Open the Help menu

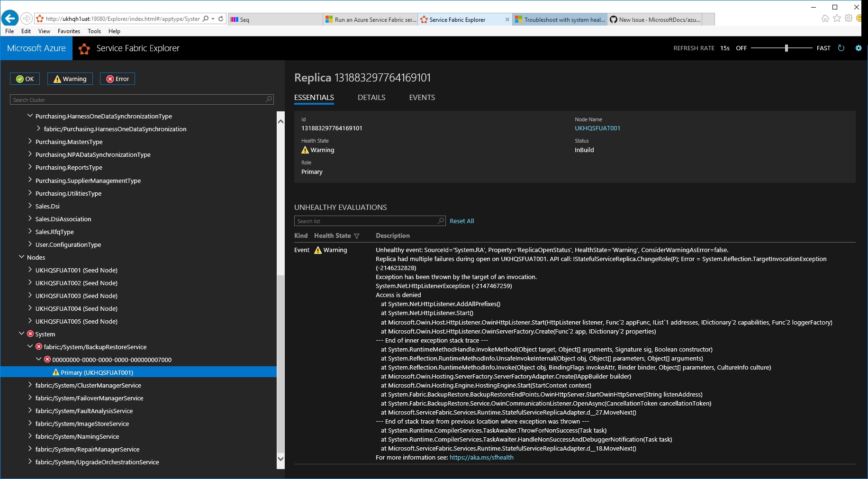pyautogui.click(x=114, y=31)
